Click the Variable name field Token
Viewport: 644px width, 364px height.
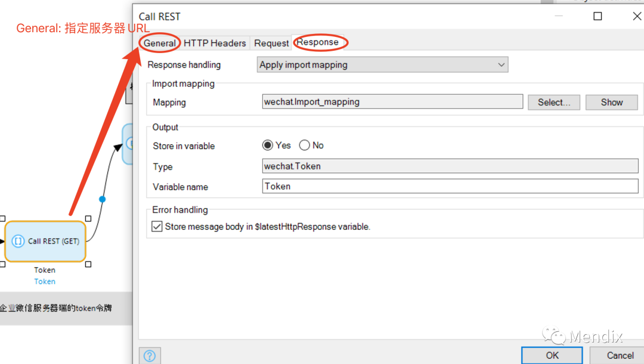(x=450, y=186)
